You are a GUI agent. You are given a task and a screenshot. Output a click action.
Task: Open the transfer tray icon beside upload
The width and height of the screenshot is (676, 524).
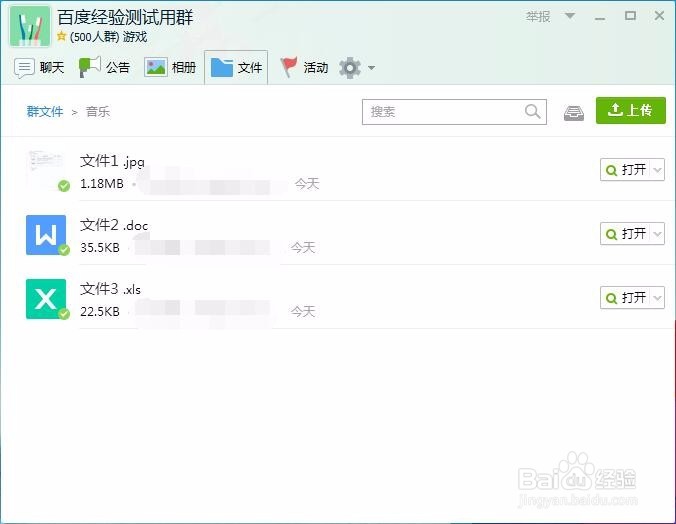[574, 113]
